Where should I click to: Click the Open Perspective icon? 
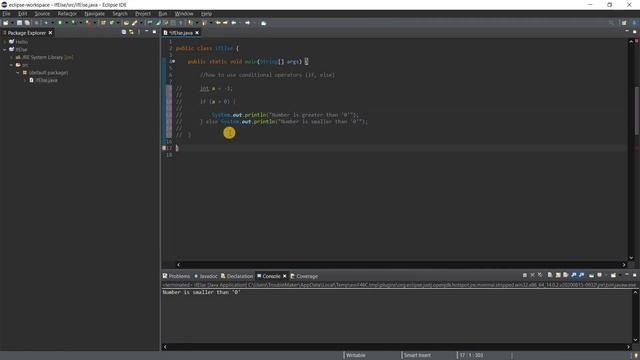click(624, 23)
